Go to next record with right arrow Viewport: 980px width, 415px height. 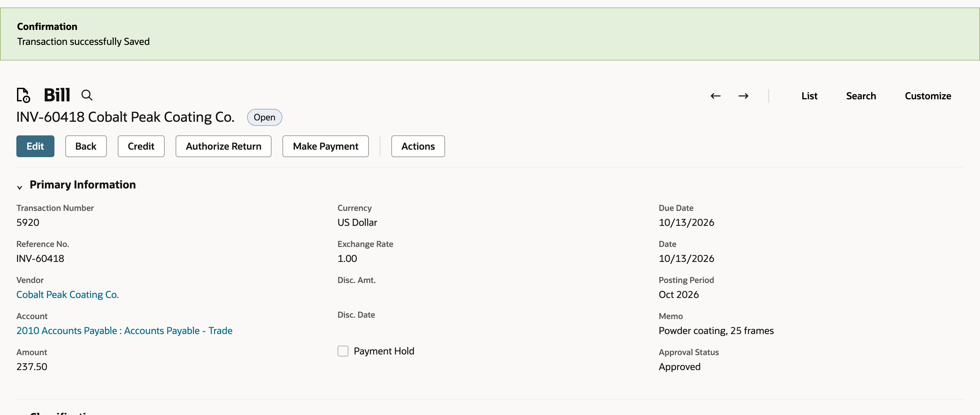pos(744,96)
